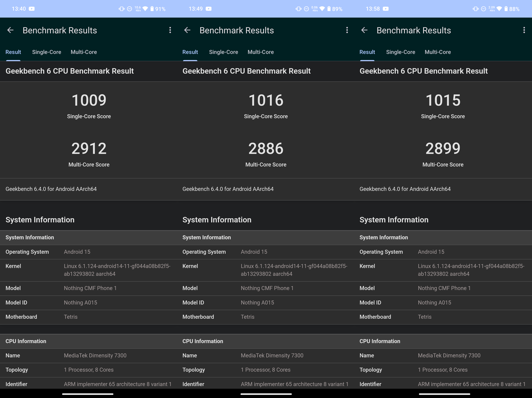Tap the 91% battery icon
The width and height of the screenshot is (532, 398).
pos(152,9)
